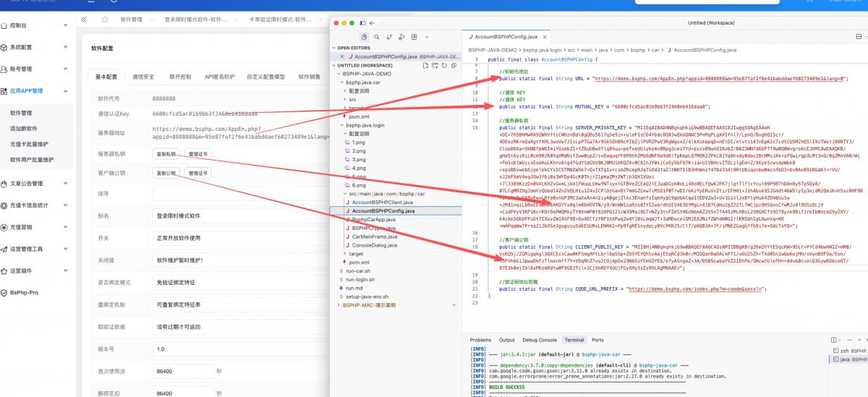This screenshot has height=397, width=868.
Task: Switch to 自定义配置模型 tab
Action: (x=265, y=77)
